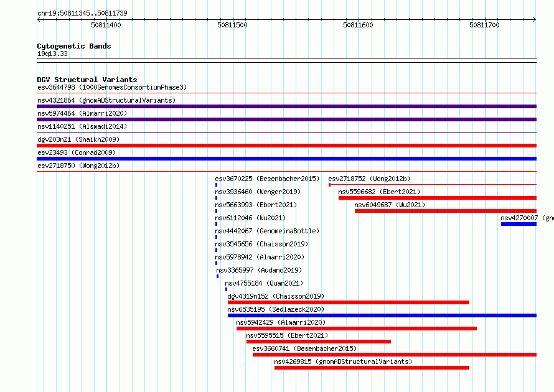Click the nsv5596682 (Ebert2021) label
This screenshot has height=392, width=554.
(379, 192)
